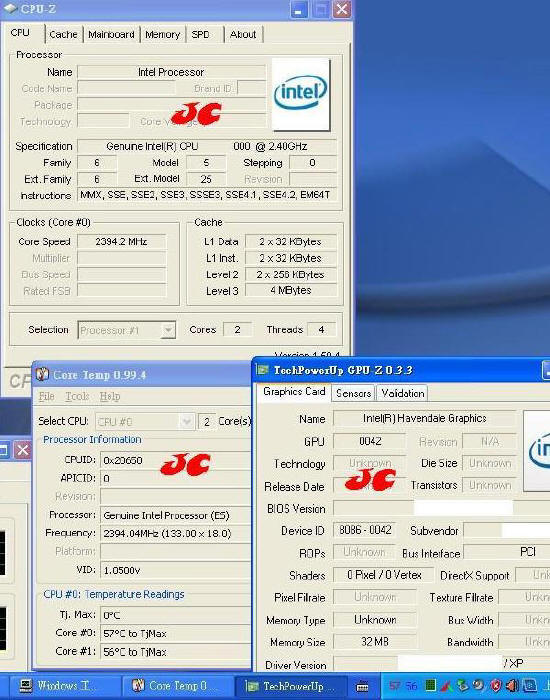Open the About tab in CPU-Z

click(243, 34)
